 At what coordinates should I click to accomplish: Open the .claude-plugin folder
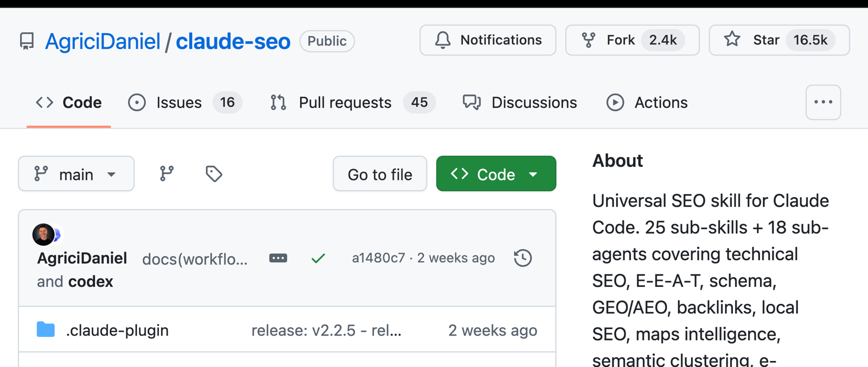click(117, 330)
